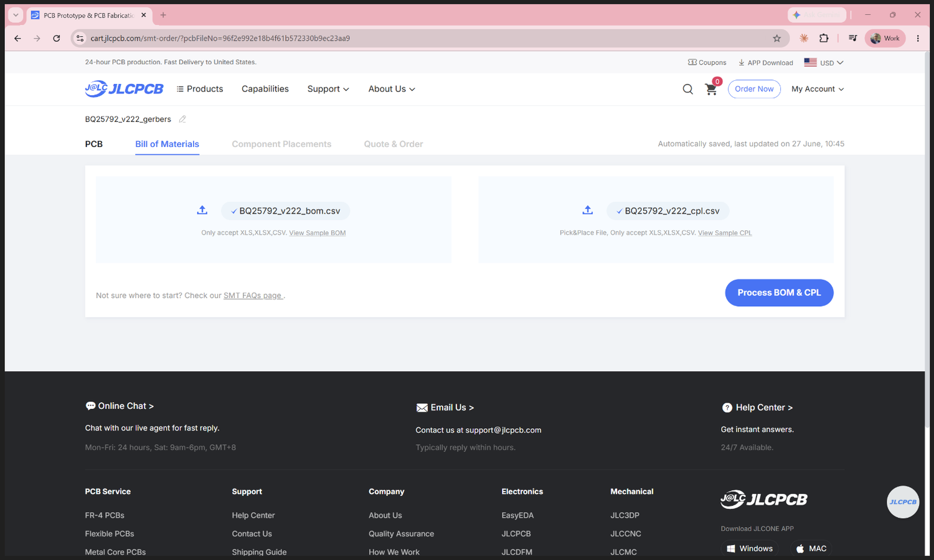Open the Contact Us footer link
The width and height of the screenshot is (934, 560).
point(252,534)
